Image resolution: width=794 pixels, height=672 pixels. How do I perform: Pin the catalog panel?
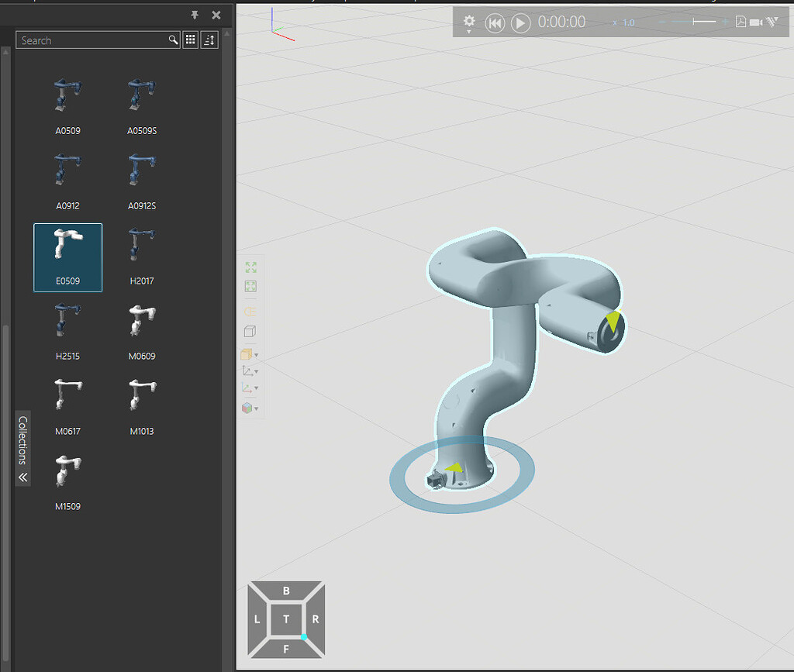click(x=195, y=15)
